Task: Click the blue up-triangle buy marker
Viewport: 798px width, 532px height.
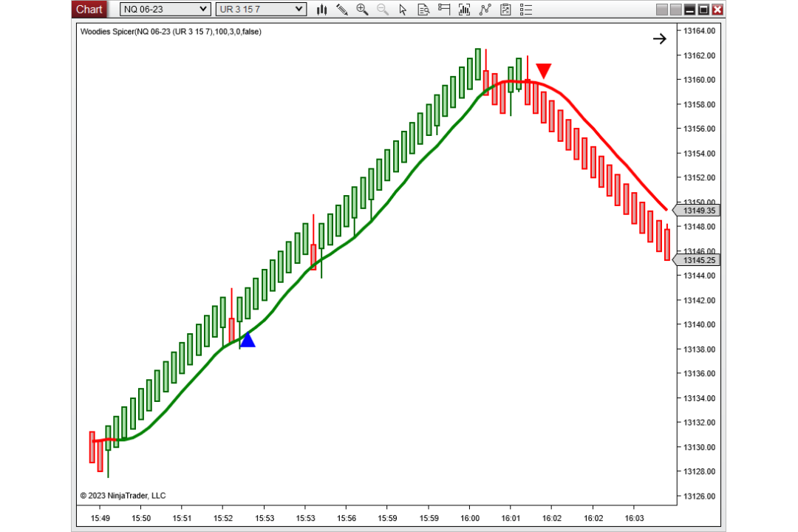Action: (x=248, y=340)
